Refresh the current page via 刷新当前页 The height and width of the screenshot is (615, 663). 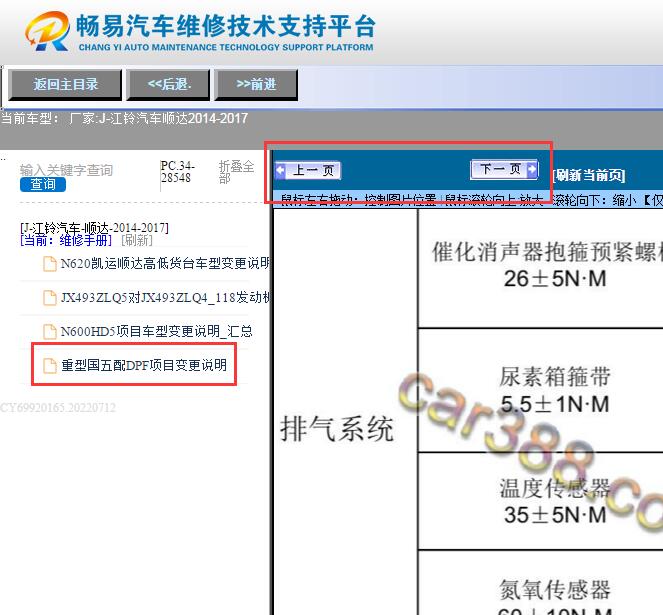[589, 175]
